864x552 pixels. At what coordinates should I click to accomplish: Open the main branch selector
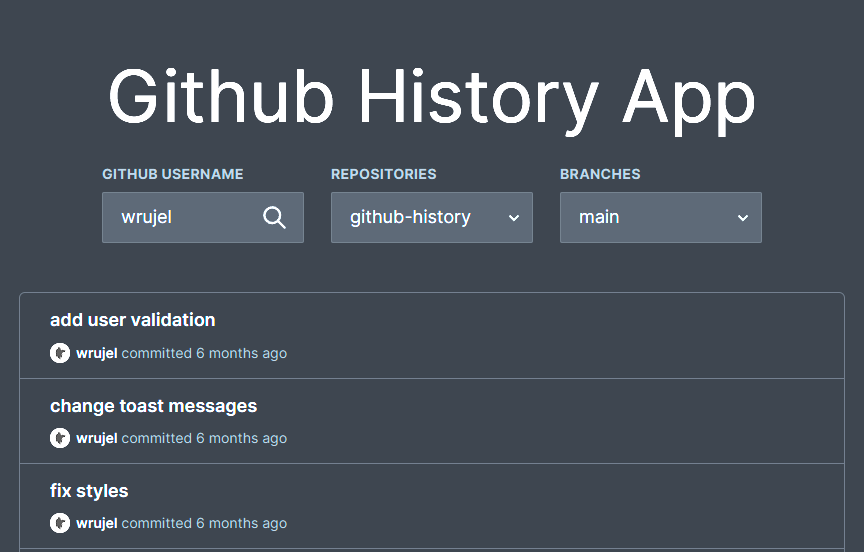pos(661,218)
